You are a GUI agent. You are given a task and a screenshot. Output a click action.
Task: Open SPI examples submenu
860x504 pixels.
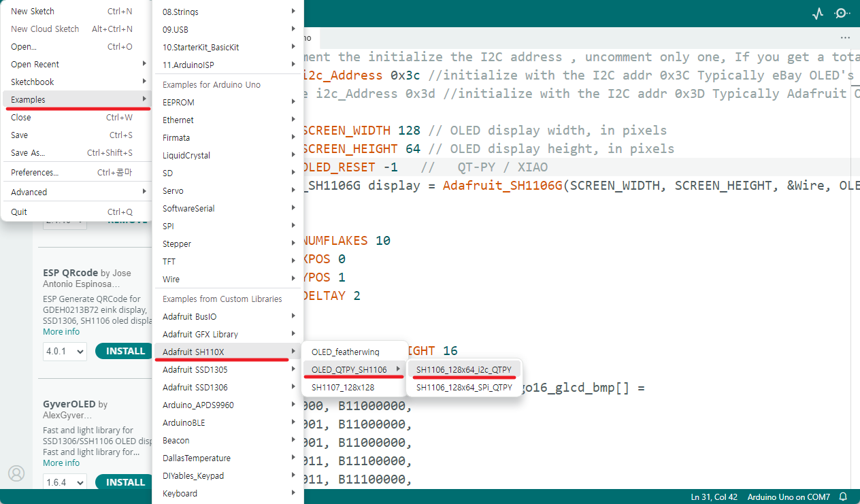(x=228, y=226)
